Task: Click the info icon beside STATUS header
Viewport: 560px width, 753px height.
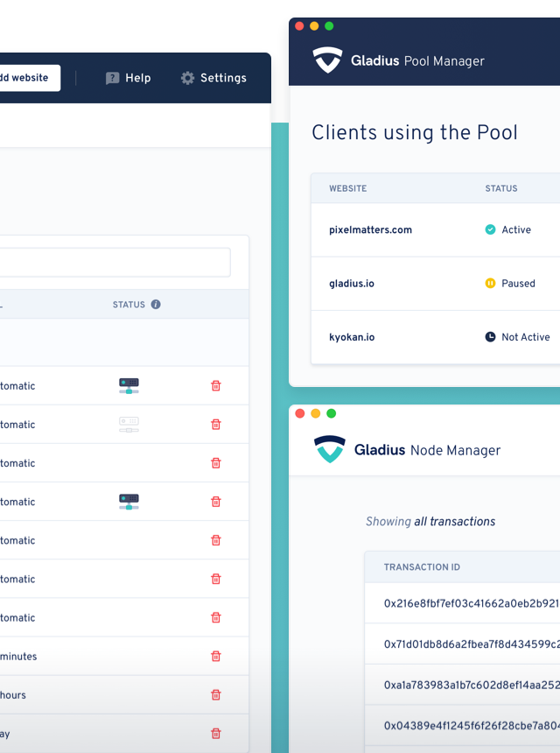Action: pyautogui.click(x=156, y=305)
